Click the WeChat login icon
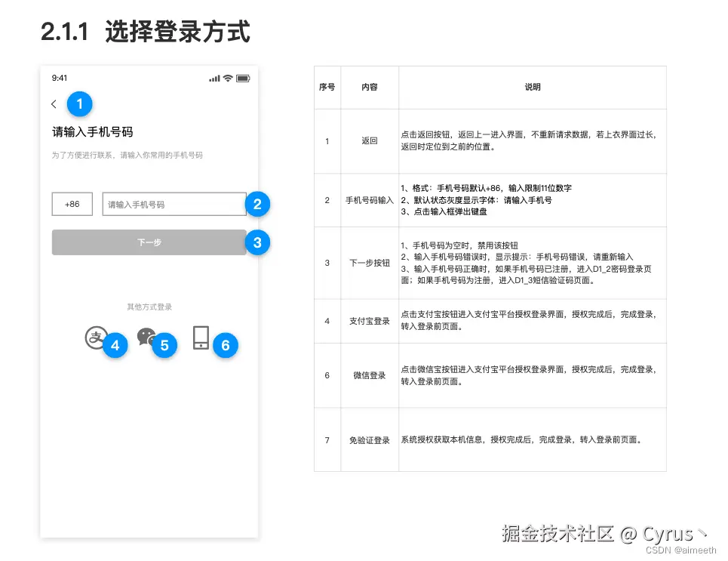The height and width of the screenshot is (561, 728). 146,337
